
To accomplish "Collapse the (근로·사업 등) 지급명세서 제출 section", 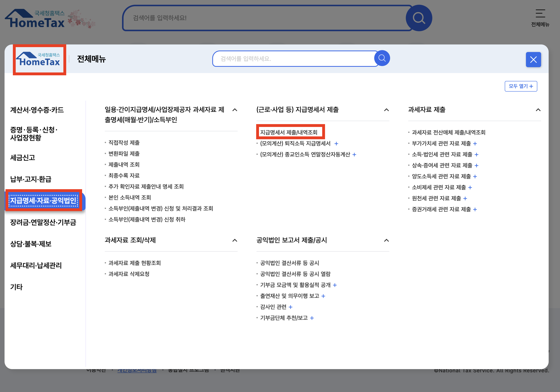I will [386, 110].
